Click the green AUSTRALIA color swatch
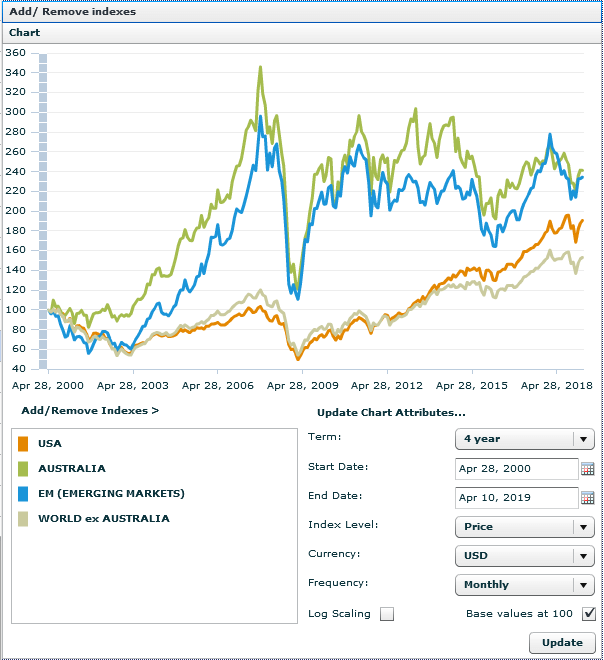The image size is (604, 660). tap(23, 469)
